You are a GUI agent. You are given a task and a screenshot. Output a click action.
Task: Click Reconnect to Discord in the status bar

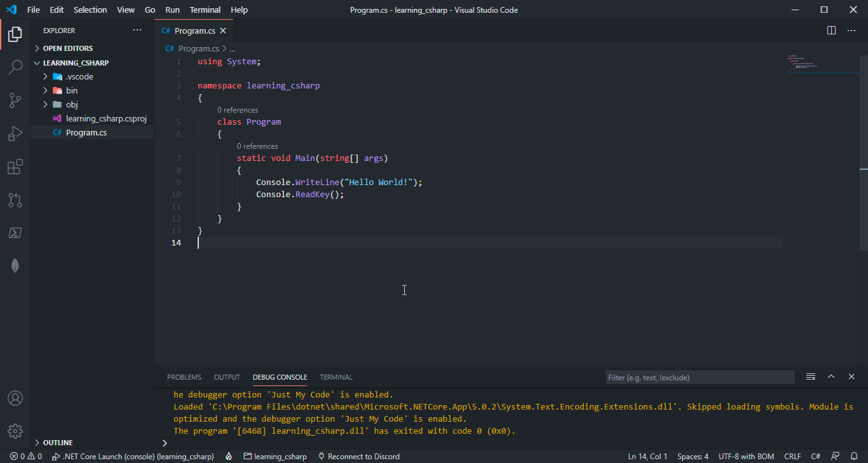[x=359, y=456]
